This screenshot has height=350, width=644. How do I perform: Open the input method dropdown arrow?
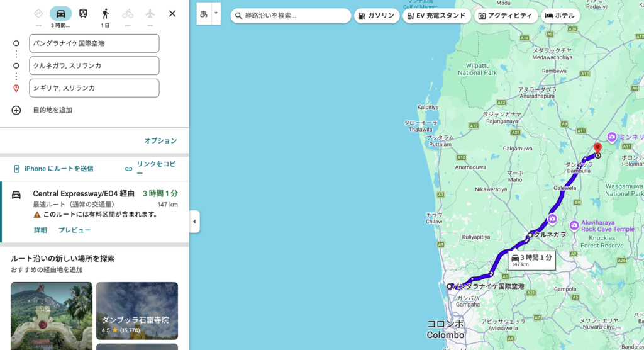216,14
